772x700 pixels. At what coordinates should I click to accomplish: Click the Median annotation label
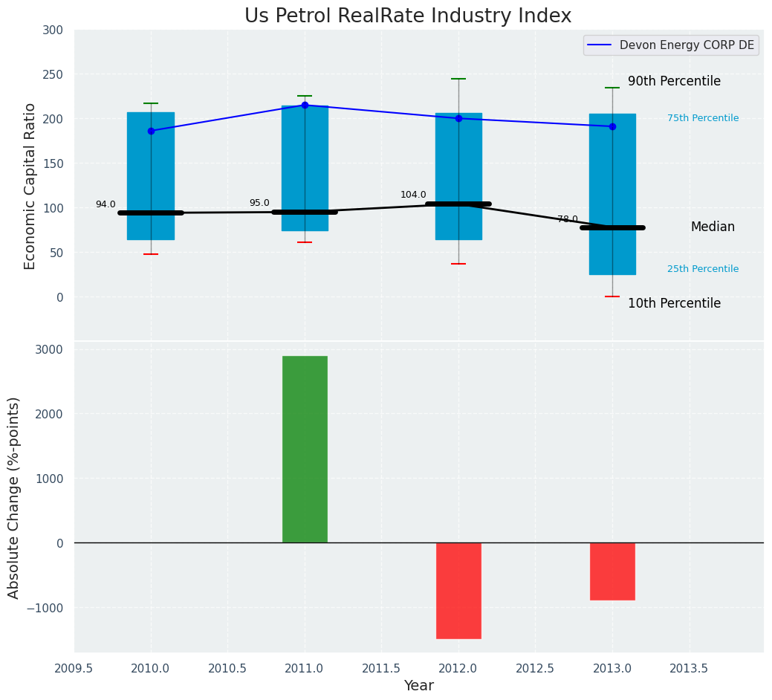point(712,227)
